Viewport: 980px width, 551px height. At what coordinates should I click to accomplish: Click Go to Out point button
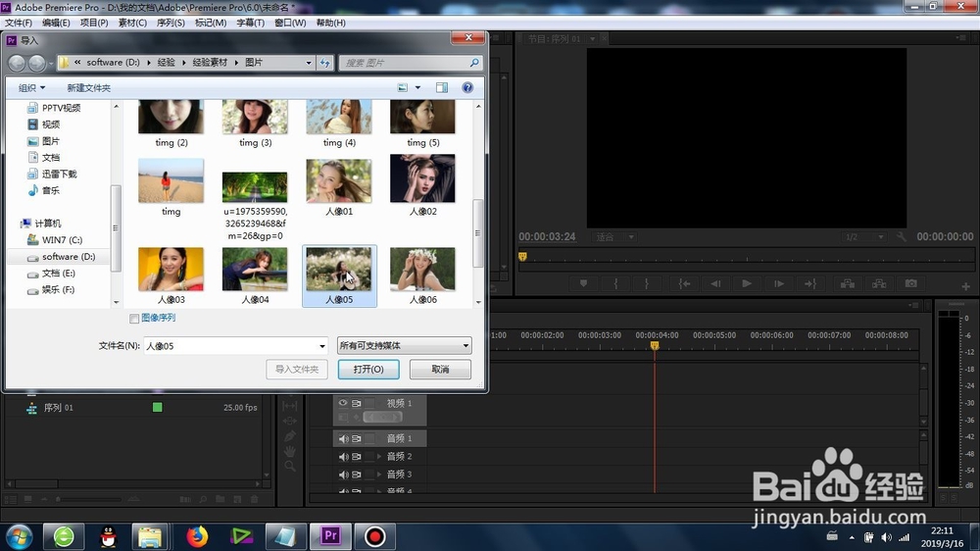pyautogui.click(x=810, y=284)
